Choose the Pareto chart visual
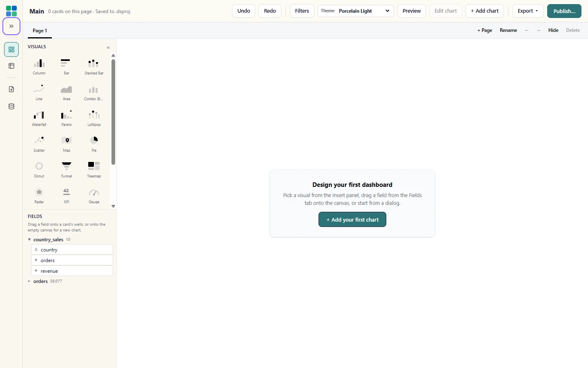This screenshot has width=588, height=368. pos(67,118)
